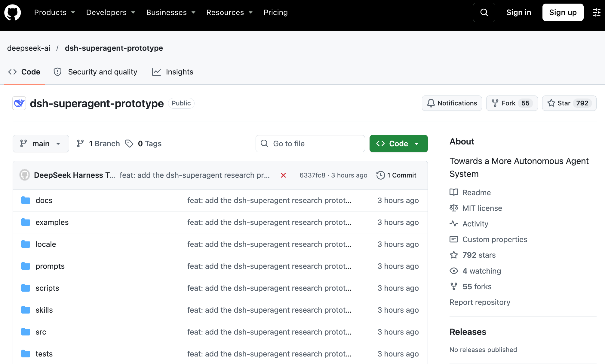Viewport: 605px width, 364px height.
Task: Click the eye icon next to 4 watching
Action: 454,271
